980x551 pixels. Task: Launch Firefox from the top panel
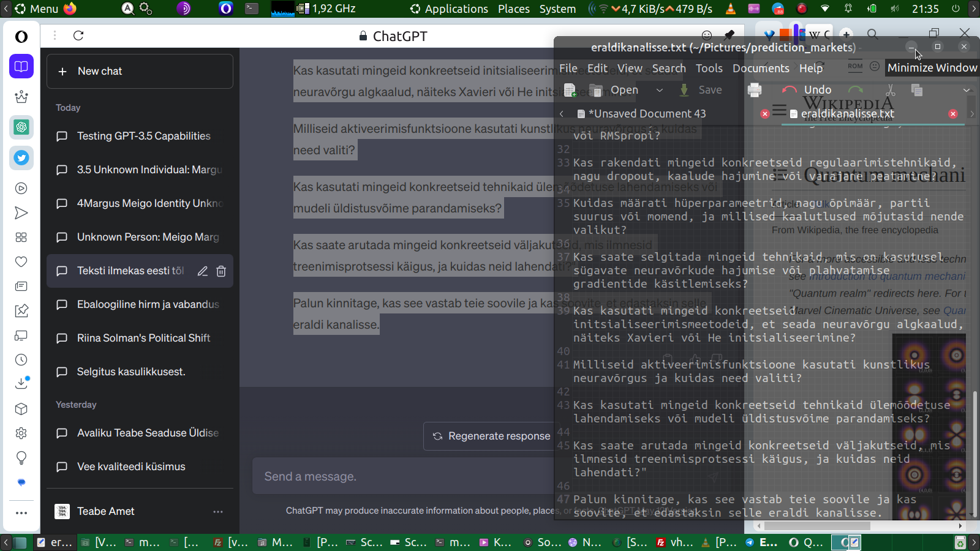tap(70, 9)
